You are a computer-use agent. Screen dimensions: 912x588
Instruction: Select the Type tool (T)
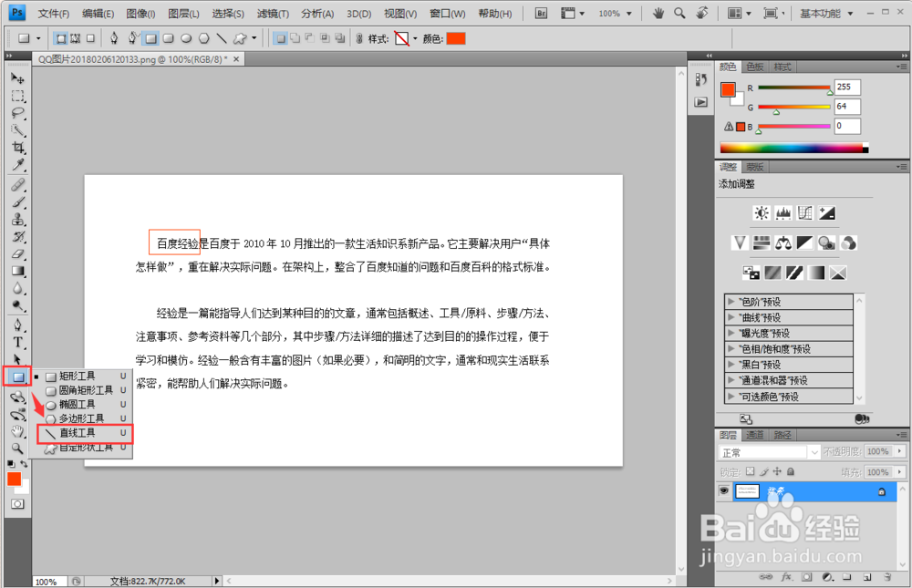[x=17, y=343]
